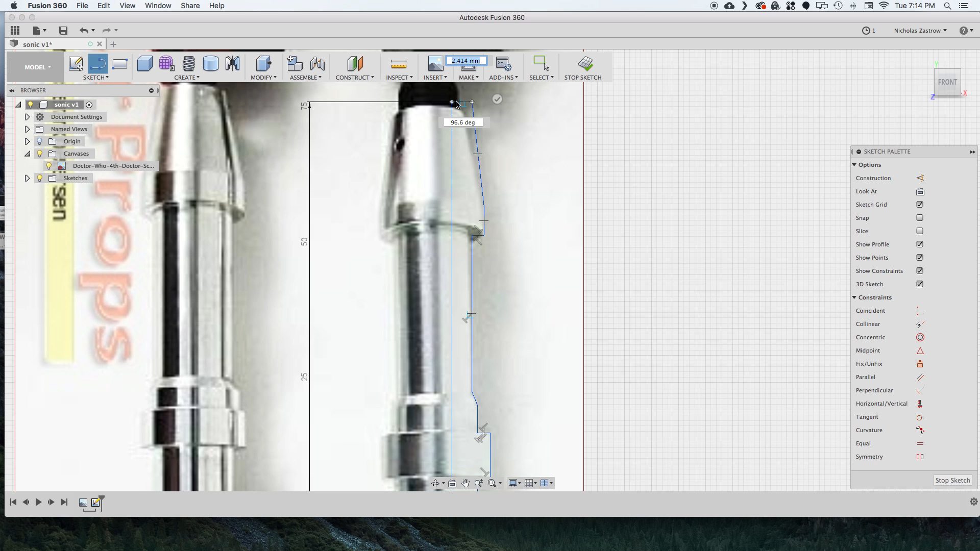Select the Create menu tool

[x=186, y=78]
